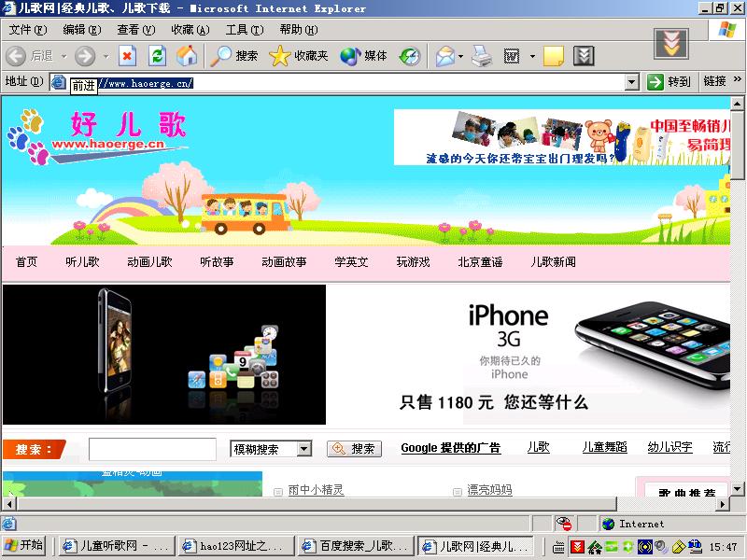747x560 pixels.
Task: Open the address bar dropdown list
Action: (x=632, y=82)
